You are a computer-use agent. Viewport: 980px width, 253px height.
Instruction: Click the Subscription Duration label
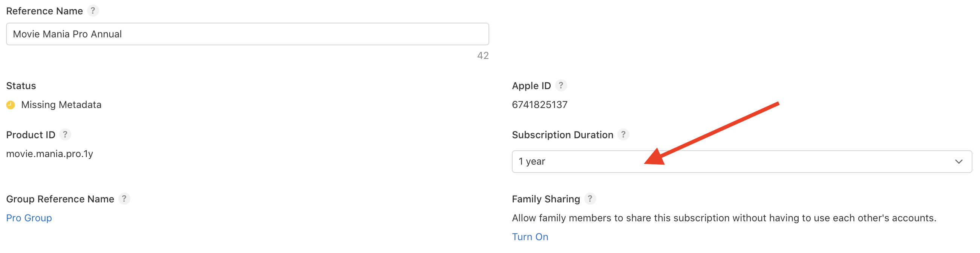point(562,135)
